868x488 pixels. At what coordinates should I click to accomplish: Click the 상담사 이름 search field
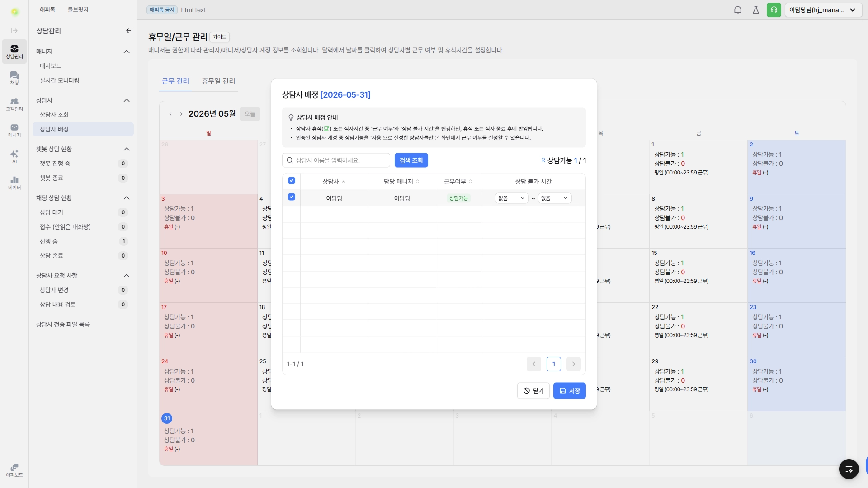coord(336,160)
